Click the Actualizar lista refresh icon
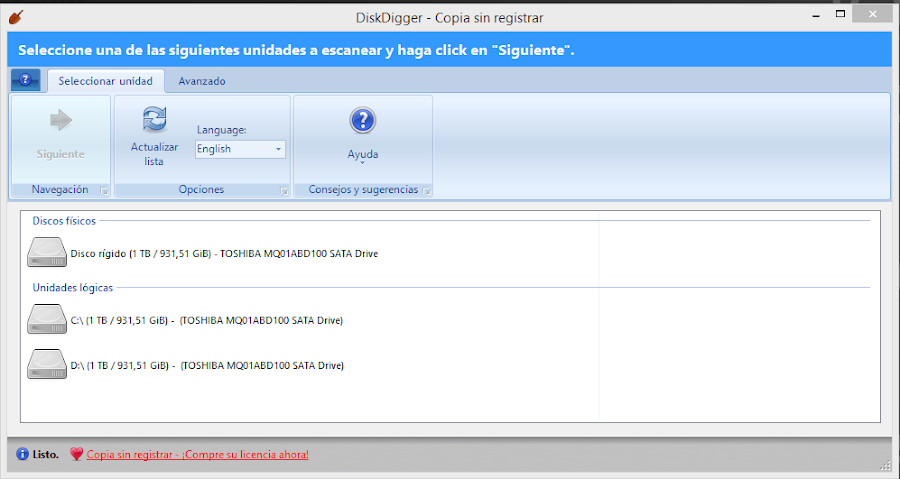900x479 pixels. 154,119
